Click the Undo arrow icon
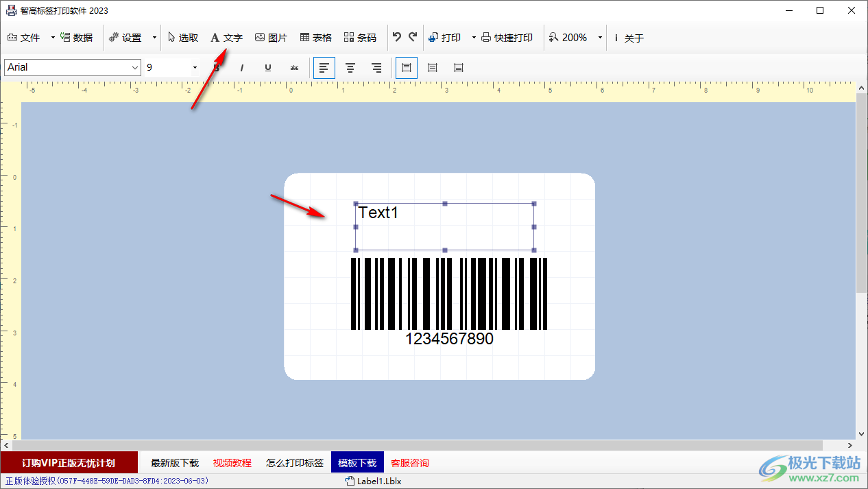This screenshot has height=489, width=868. 397,37
